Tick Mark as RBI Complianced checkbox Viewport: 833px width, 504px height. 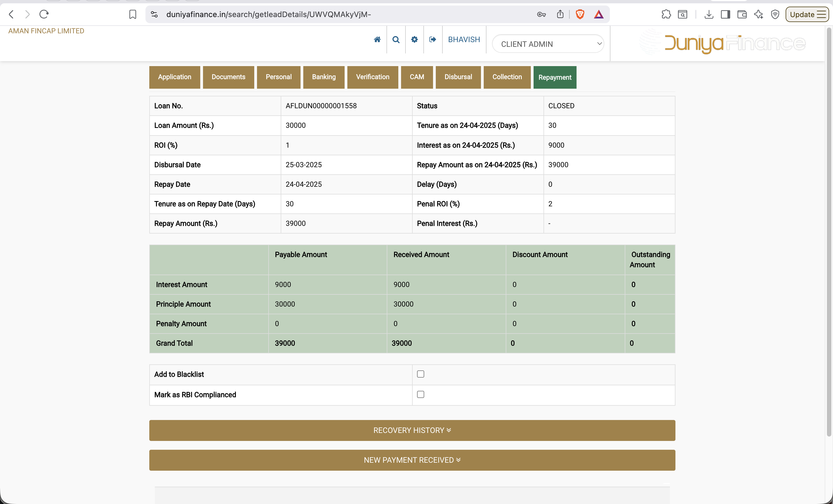(421, 394)
